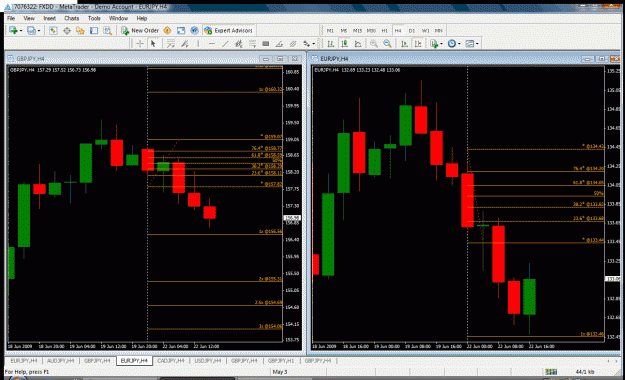Select the arrow Cursor tool

(x=153, y=43)
